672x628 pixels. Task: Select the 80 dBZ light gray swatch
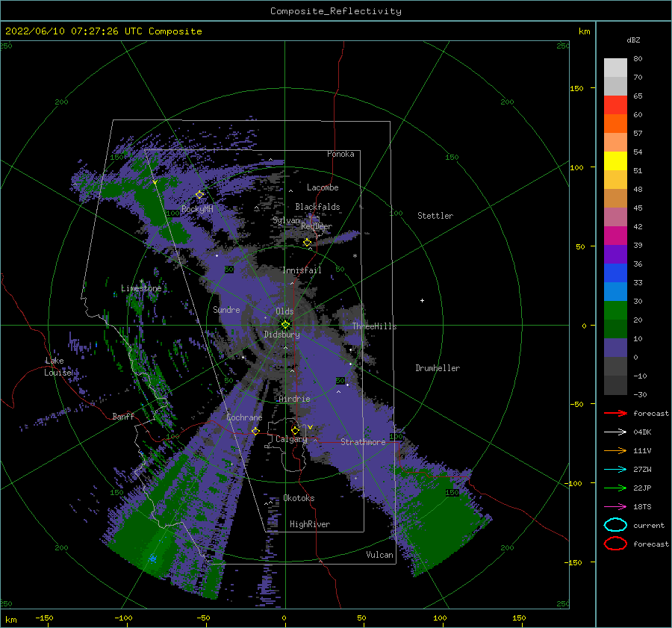pos(615,67)
